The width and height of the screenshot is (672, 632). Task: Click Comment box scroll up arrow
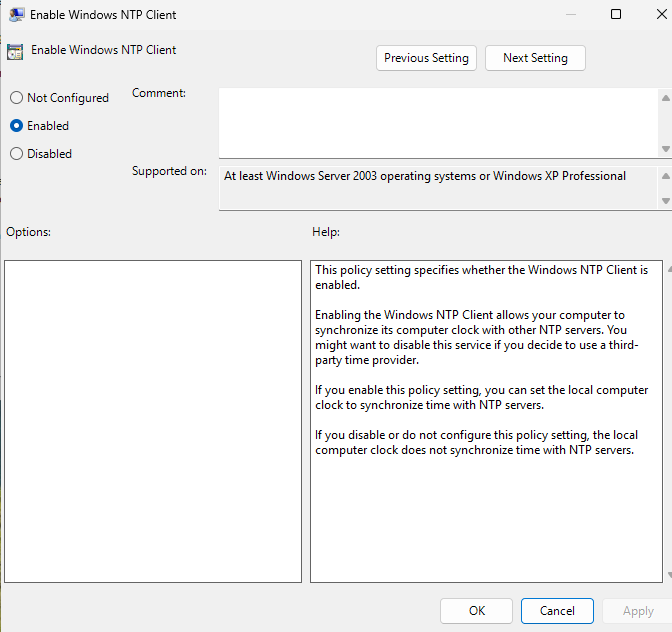click(x=665, y=98)
